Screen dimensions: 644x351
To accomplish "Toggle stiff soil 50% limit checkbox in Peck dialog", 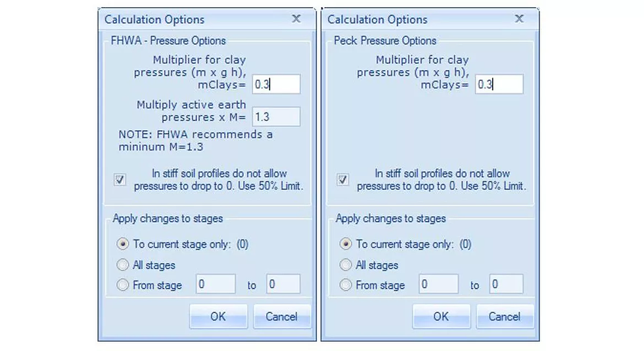I will pyautogui.click(x=342, y=179).
